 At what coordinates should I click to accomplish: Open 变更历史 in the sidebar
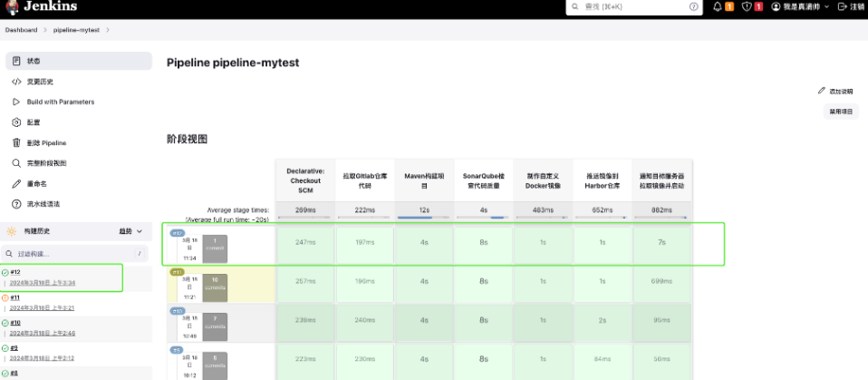click(x=79, y=82)
